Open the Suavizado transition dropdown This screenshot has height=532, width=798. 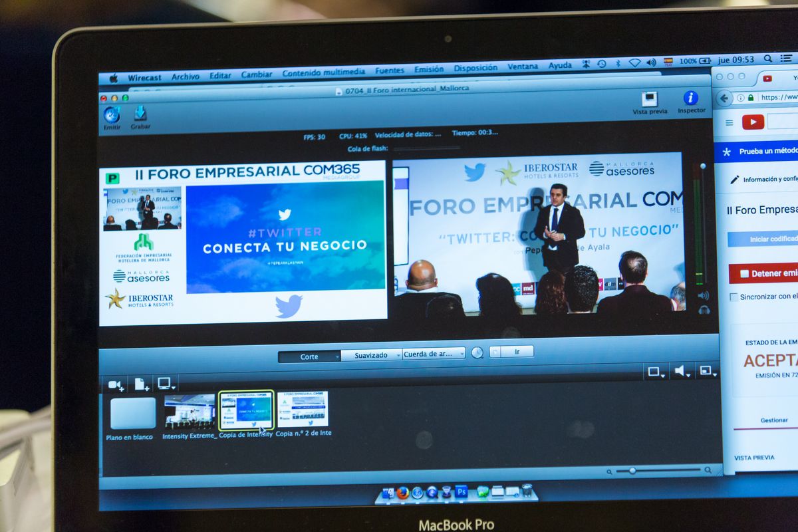pyautogui.click(x=371, y=355)
